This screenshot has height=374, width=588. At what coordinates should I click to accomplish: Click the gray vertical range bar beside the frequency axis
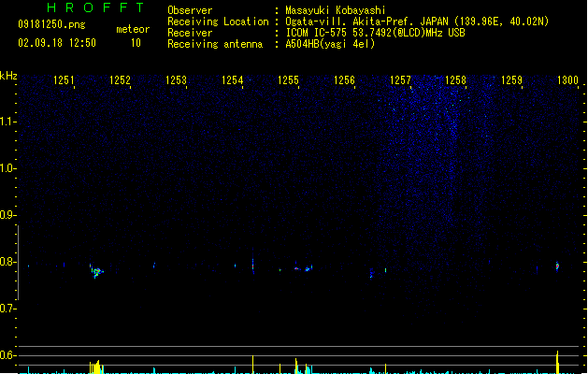pyautogui.click(x=18, y=263)
